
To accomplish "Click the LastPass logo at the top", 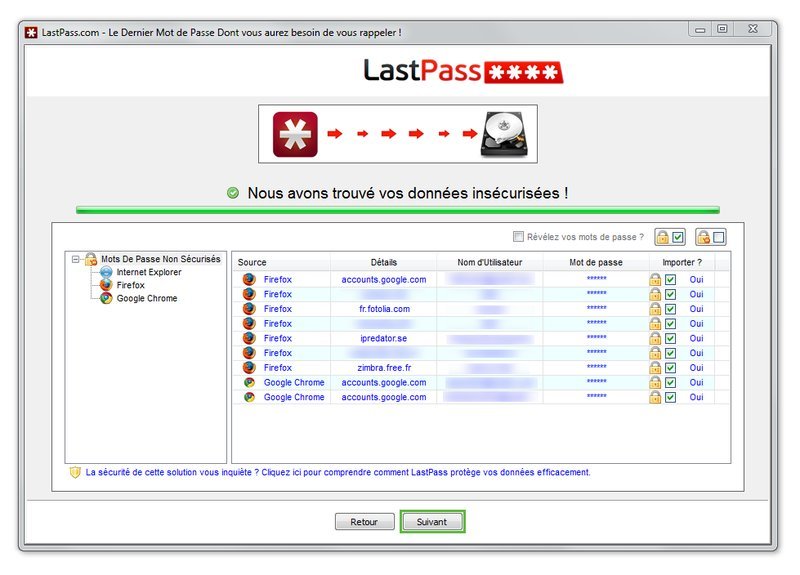I will tap(463, 70).
